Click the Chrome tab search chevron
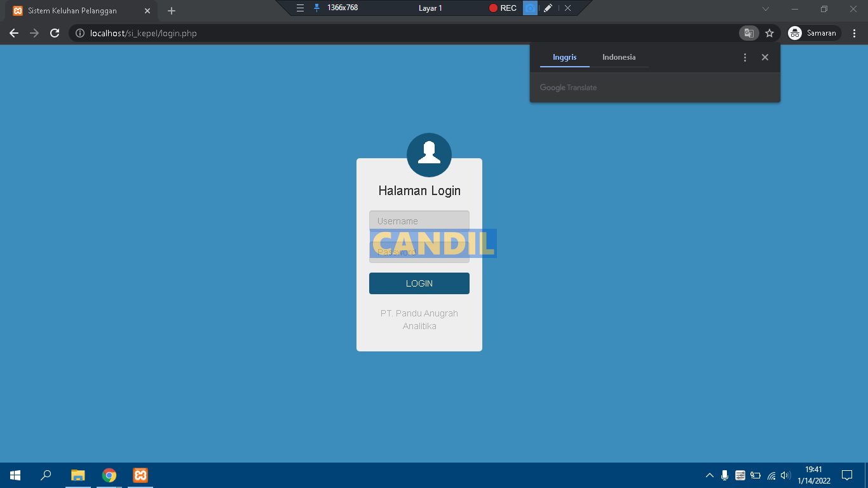868x488 pixels. click(766, 9)
